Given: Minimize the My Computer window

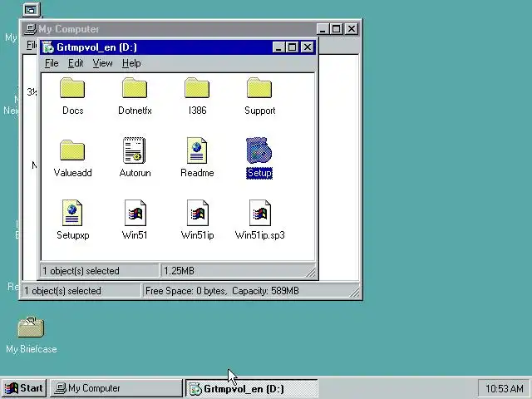Looking at the screenshot, I should pos(323,29).
